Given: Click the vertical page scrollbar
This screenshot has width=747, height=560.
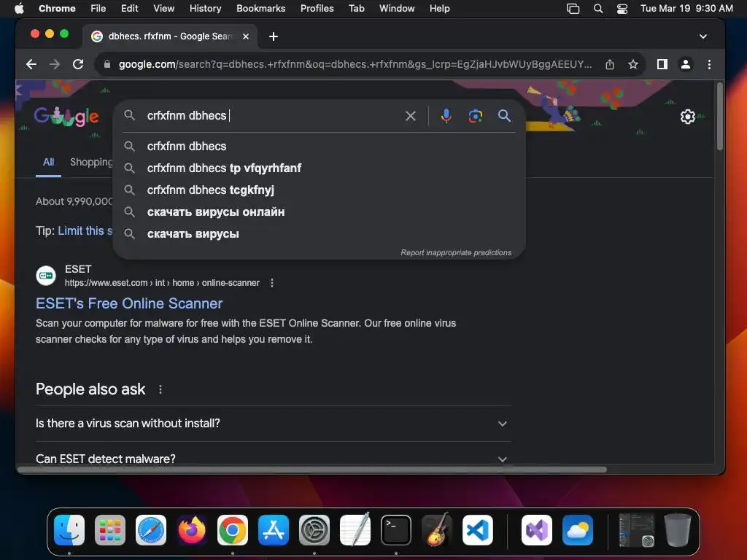Looking at the screenshot, I should [719, 117].
